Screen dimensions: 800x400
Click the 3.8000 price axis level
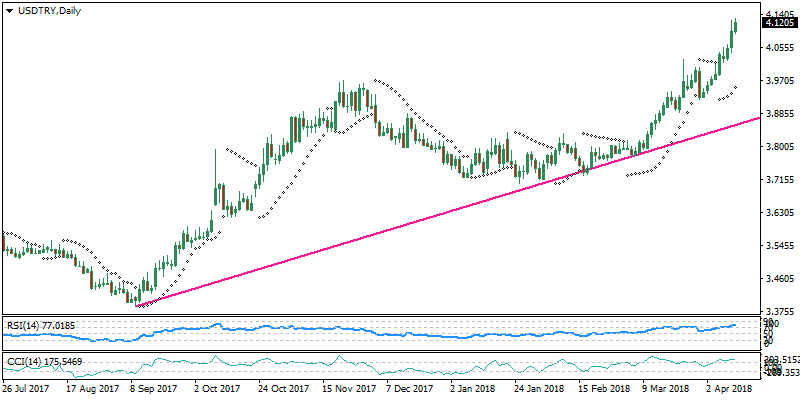point(780,147)
